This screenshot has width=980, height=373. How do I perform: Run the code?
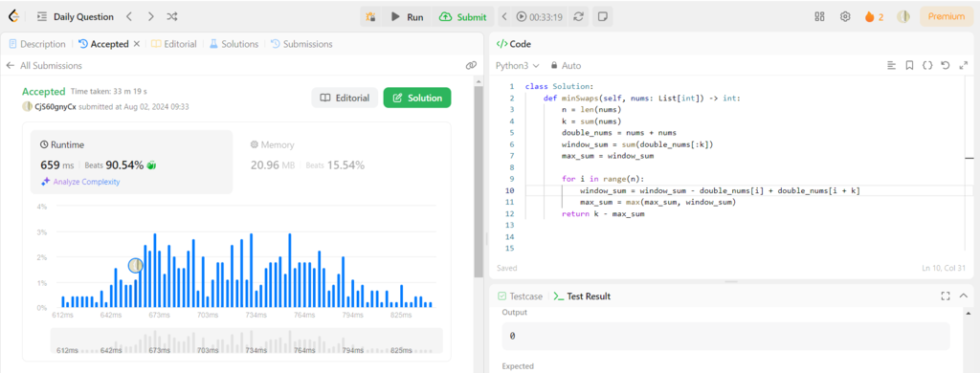(x=408, y=17)
